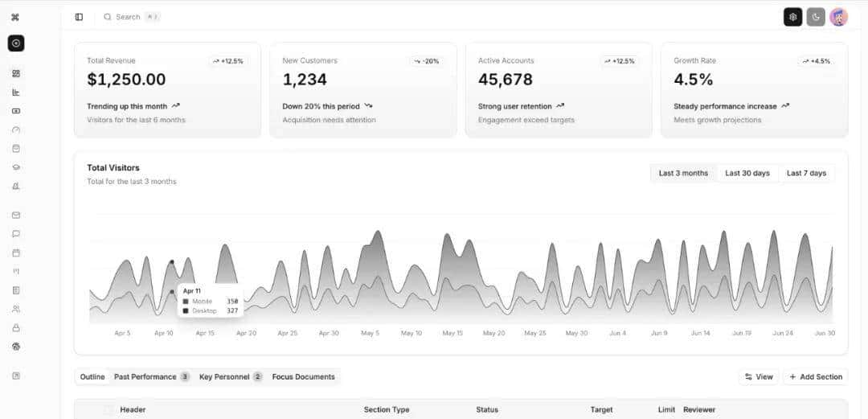Click the 4.5% growth rate value

(x=693, y=80)
